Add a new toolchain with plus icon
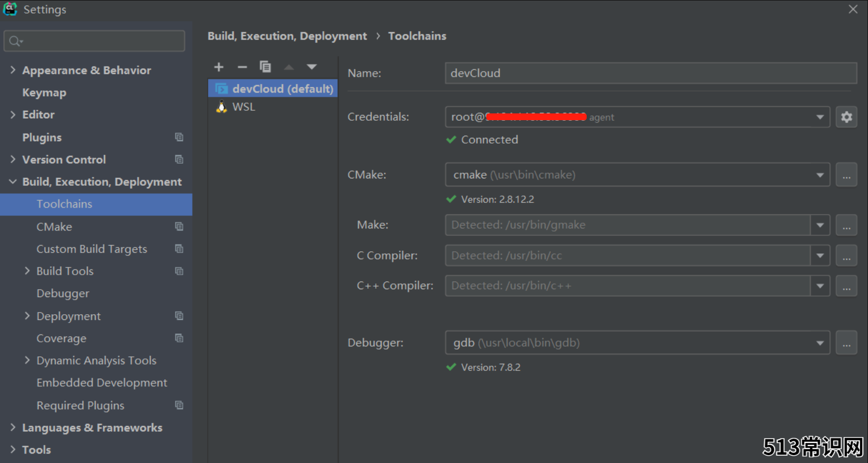The height and width of the screenshot is (463, 868). point(219,67)
